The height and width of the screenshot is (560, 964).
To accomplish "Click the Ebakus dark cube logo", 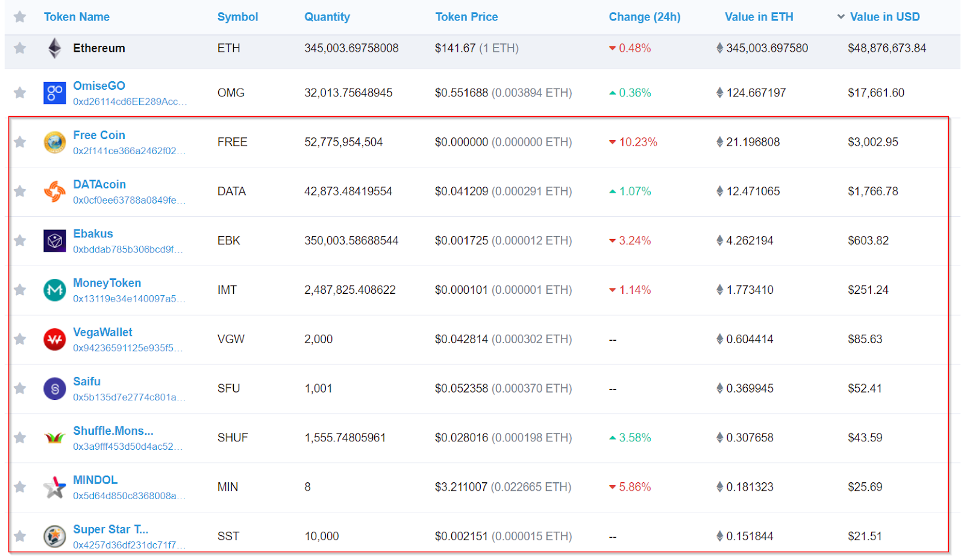I will 55,241.
